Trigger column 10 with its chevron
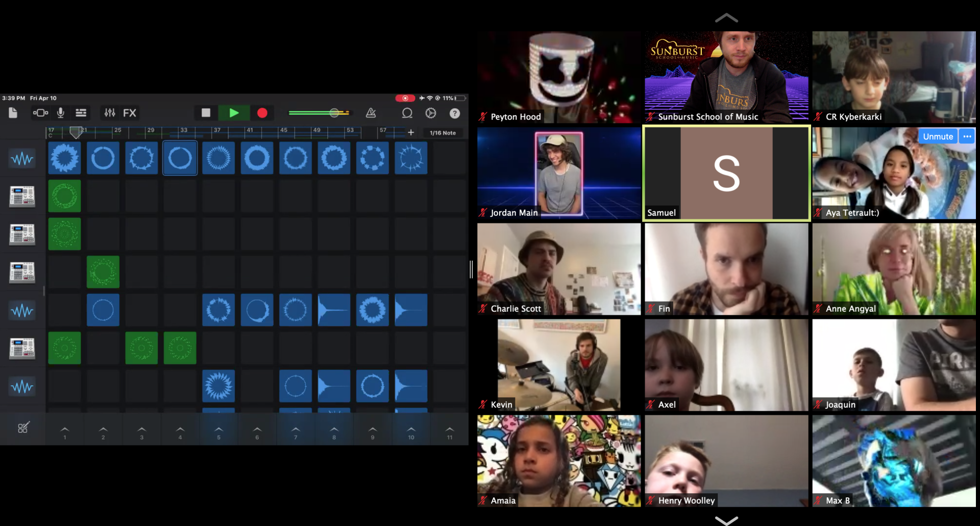This screenshot has width=980, height=526. point(411,432)
